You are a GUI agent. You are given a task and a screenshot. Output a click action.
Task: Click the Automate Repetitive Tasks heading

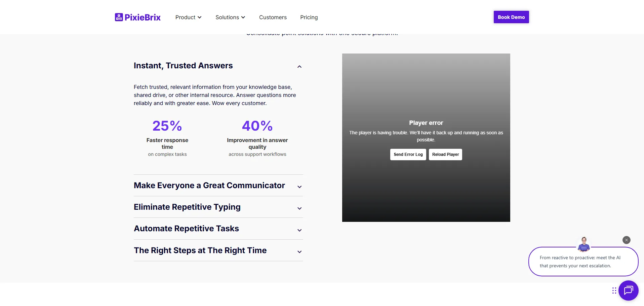(186, 229)
